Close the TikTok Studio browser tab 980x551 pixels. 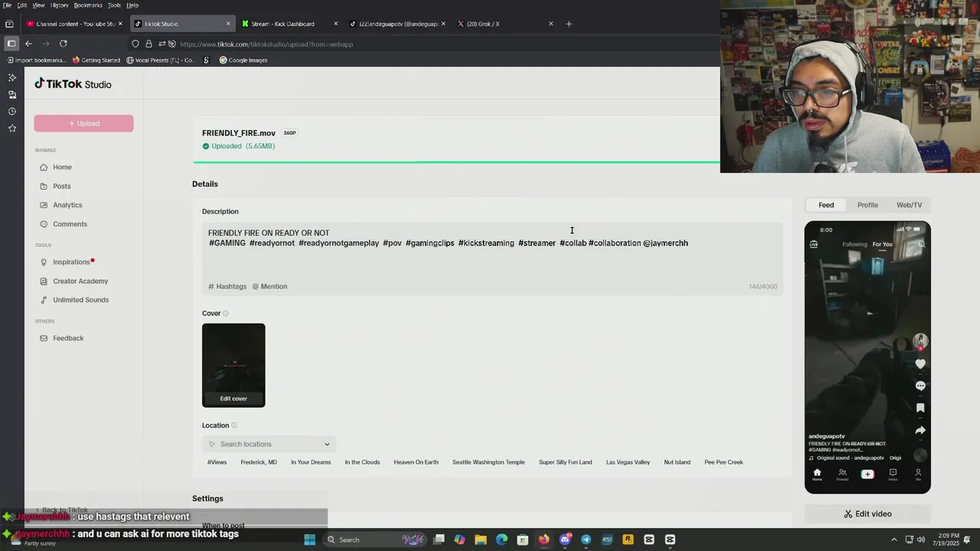(x=228, y=24)
